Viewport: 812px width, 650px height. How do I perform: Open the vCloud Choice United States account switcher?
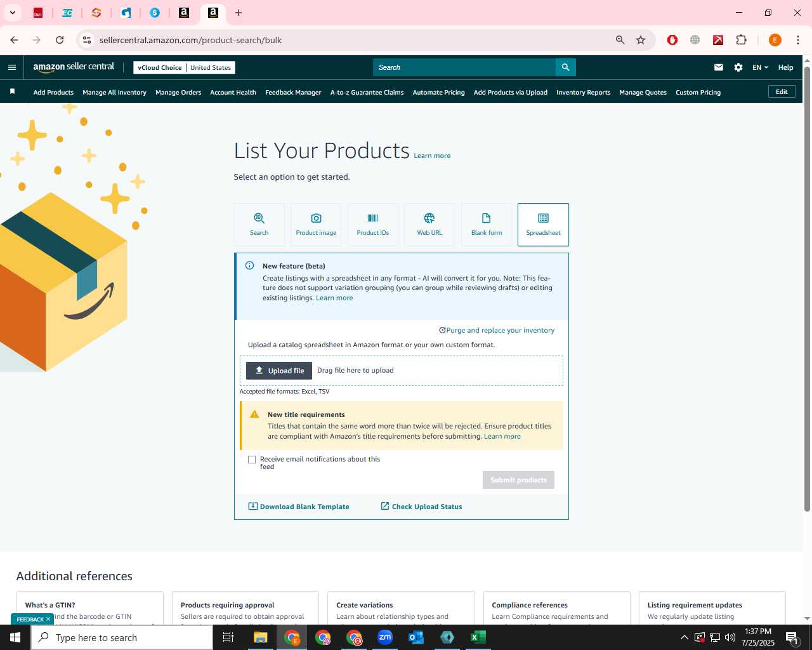184,67
